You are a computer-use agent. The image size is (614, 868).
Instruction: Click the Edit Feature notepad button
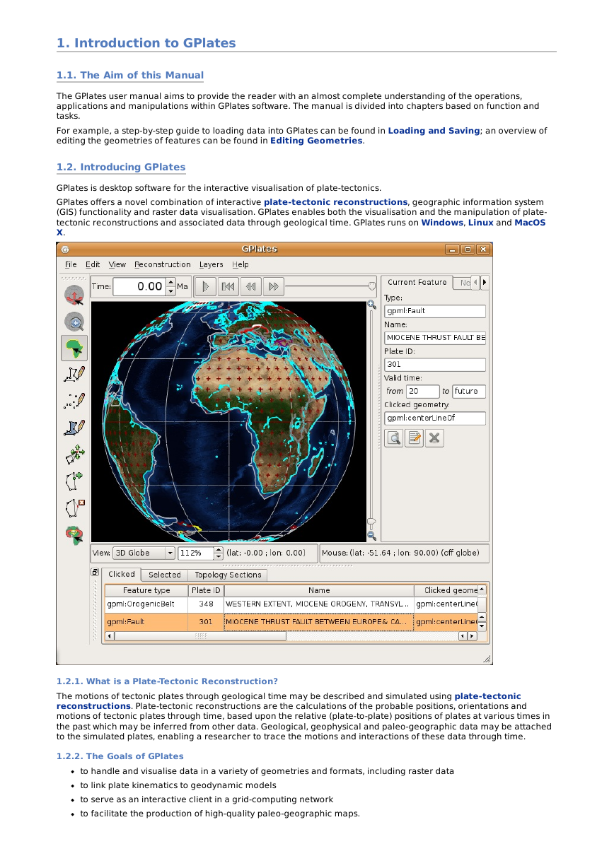click(415, 438)
